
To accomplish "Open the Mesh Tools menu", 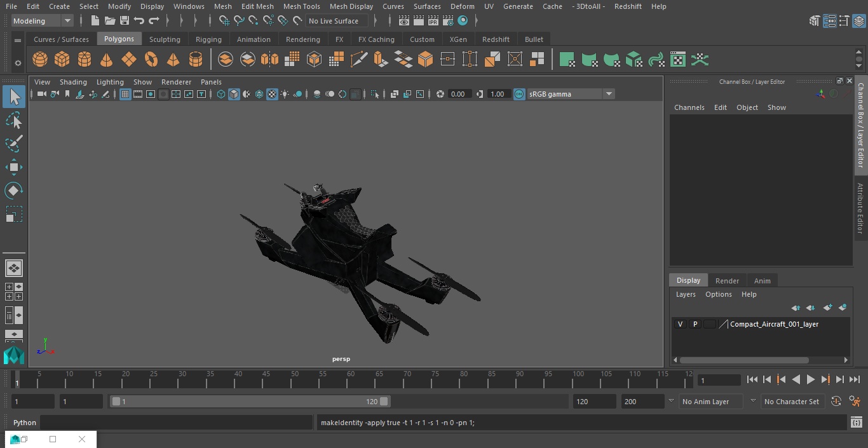I will coord(301,6).
